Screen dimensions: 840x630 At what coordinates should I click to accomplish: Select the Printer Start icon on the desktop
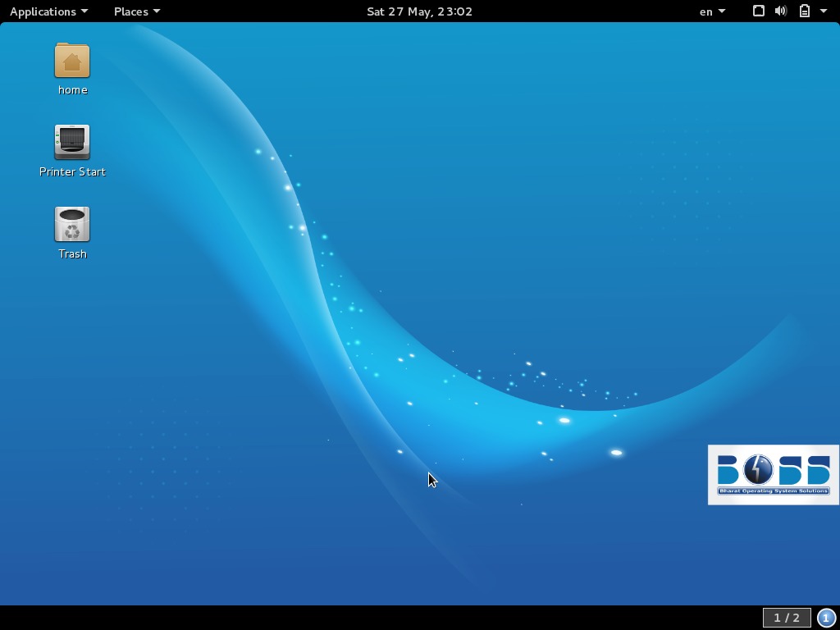[72, 141]
